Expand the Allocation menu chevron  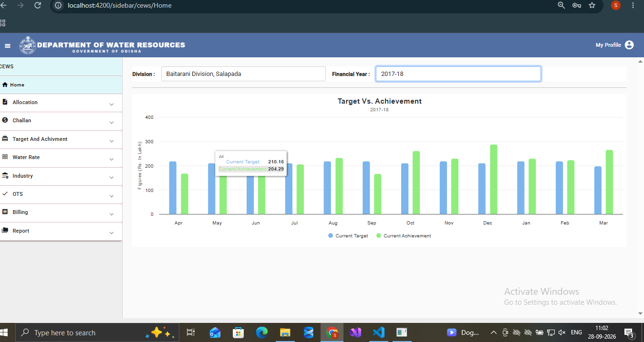coord(112,104)
